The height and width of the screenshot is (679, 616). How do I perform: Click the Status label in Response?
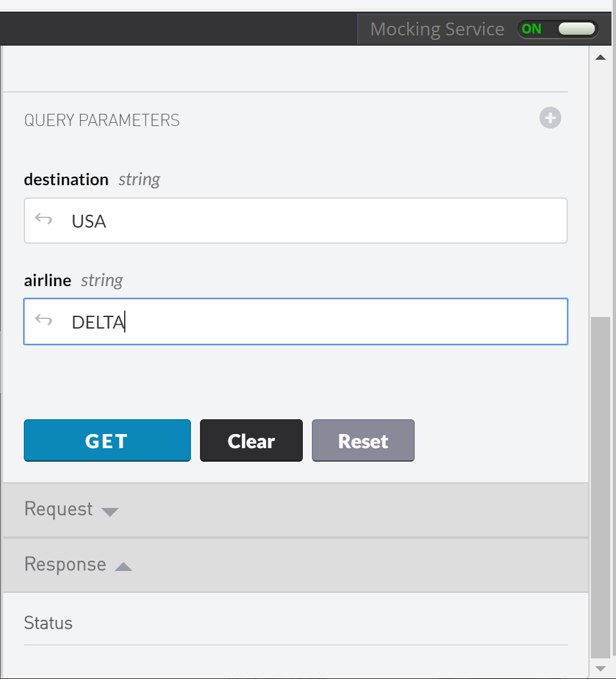[48, 623]
